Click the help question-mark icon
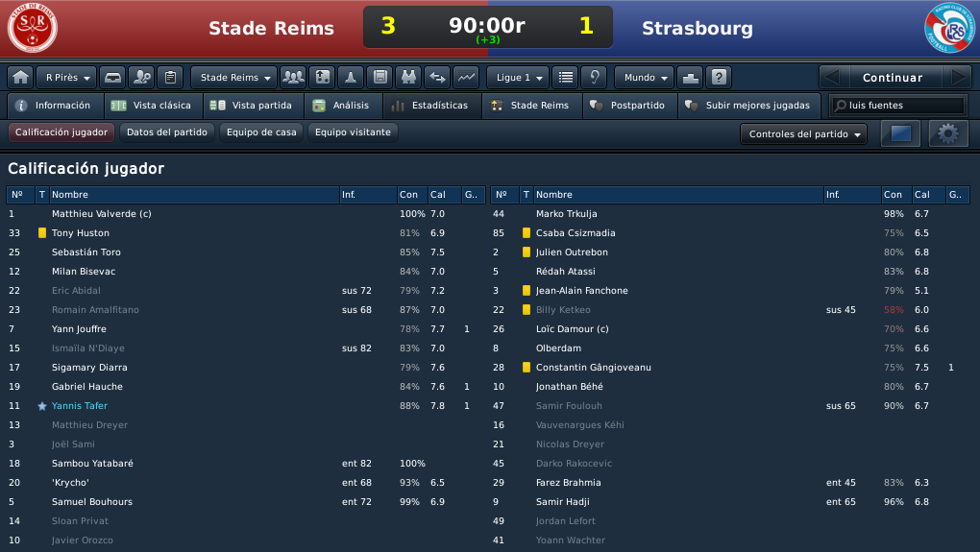The width and height of the screenshot is (980, 552). (x=719, y=78)
